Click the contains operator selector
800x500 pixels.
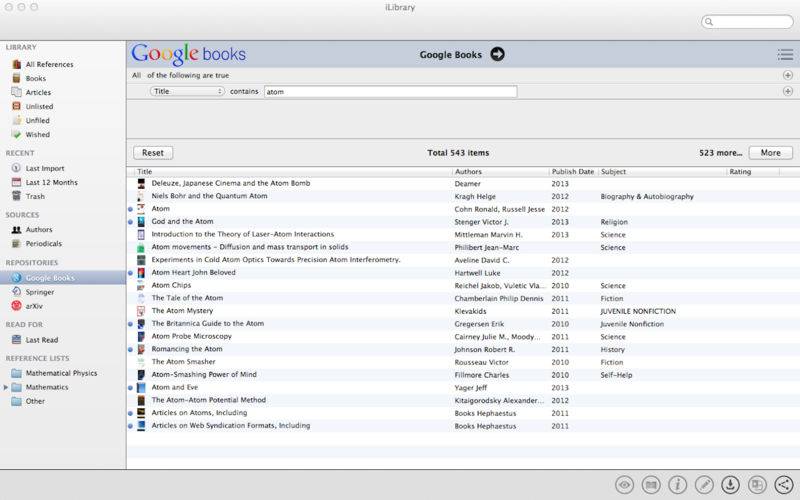point(244,92)
